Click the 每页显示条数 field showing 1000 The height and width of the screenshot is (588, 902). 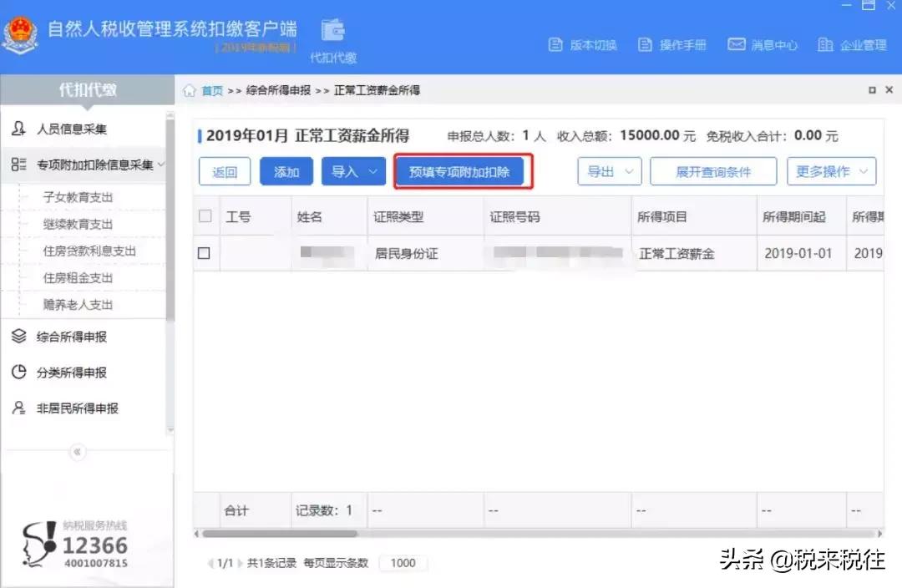pos(403,563)
